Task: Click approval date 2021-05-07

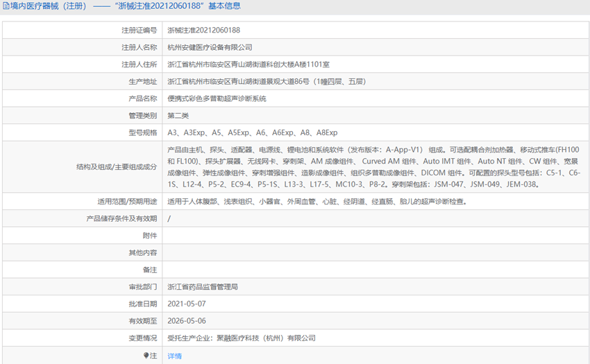Action: point(187,304)
